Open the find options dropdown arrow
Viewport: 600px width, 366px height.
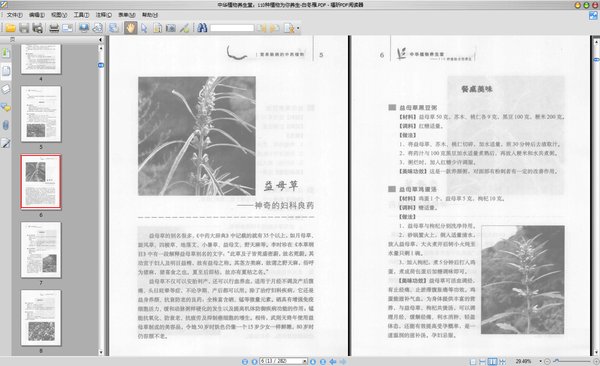point(298,28)
